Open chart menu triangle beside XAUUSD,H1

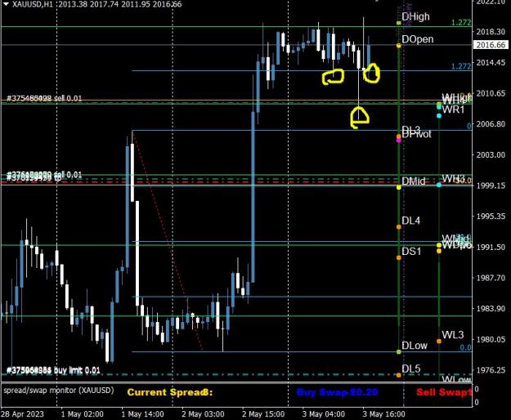[x=6, y=3]
